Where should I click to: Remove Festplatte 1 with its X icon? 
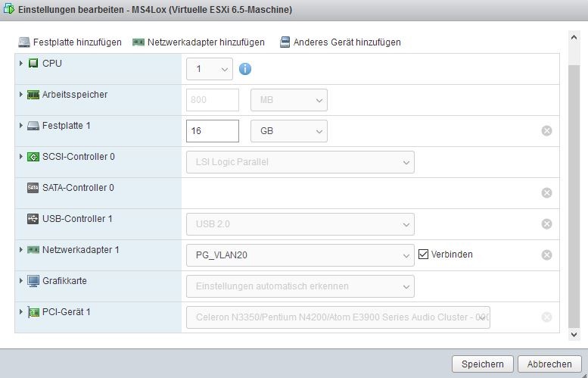(546, 130)
